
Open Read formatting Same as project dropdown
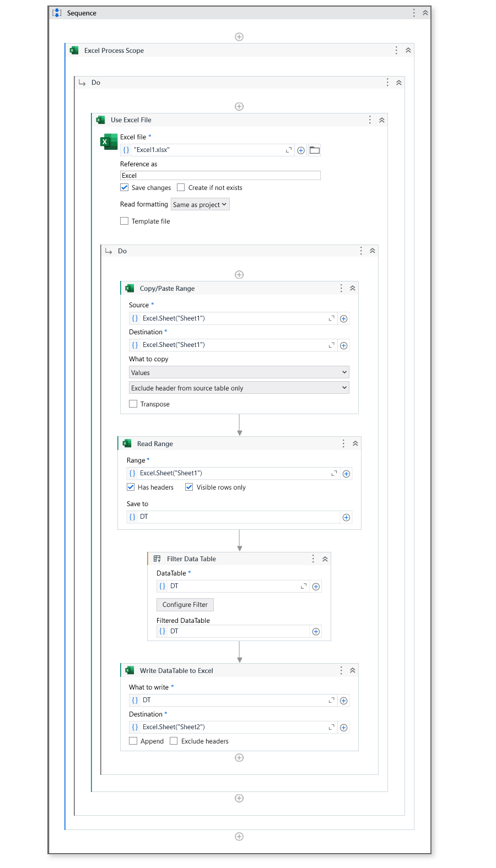pos(200,204)
